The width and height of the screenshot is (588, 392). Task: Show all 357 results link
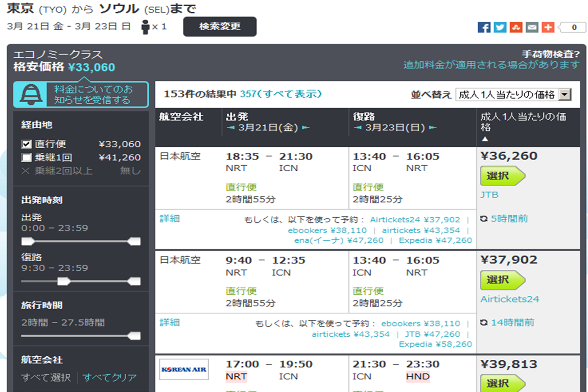(x=281, y=94)
